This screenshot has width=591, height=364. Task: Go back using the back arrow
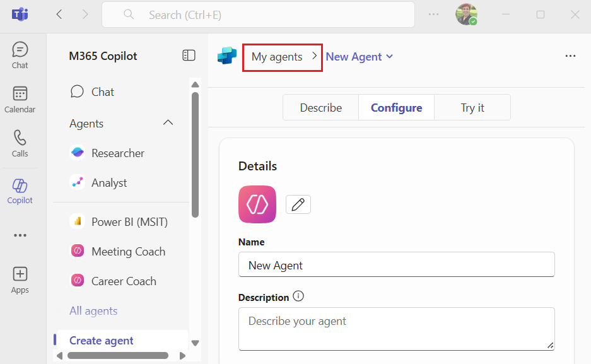(59, 14)
